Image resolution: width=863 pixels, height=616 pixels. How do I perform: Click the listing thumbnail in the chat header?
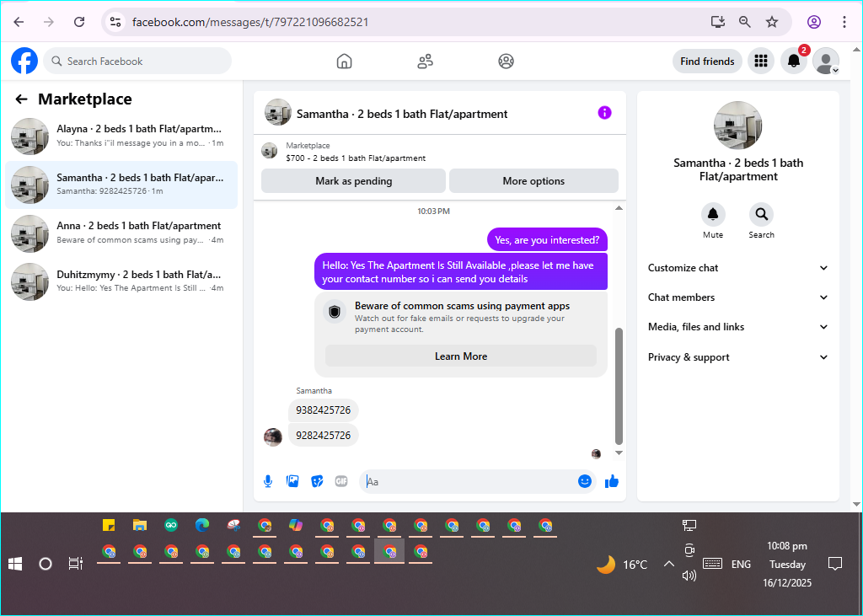(x=278, y=113)
